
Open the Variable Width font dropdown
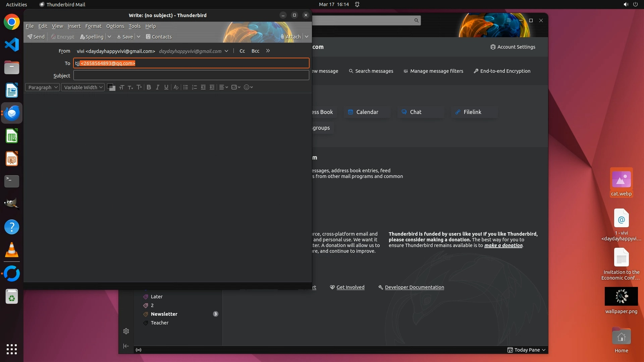83,87
